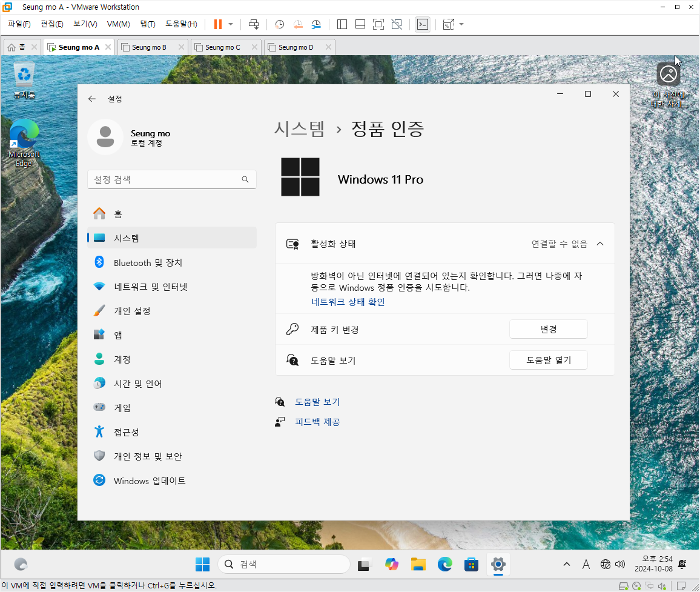The height and width of the screenshot is (592, 700).
Task: Open the 파일(F) menu
Action: (19, 24)
